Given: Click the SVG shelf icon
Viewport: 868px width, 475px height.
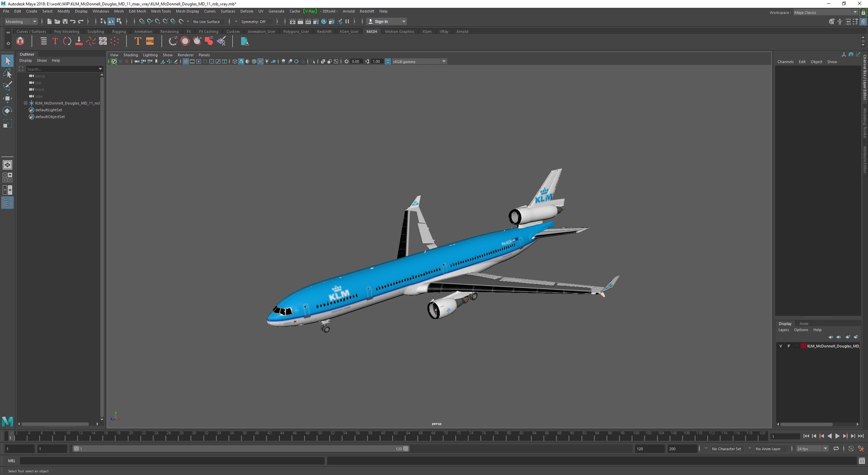Looking at the screenshot, I should pos(150,41).
